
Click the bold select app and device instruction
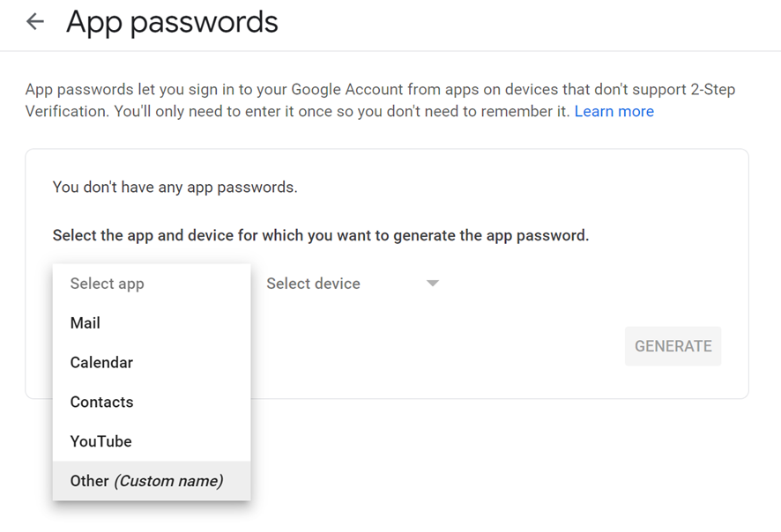coord(320,236)
